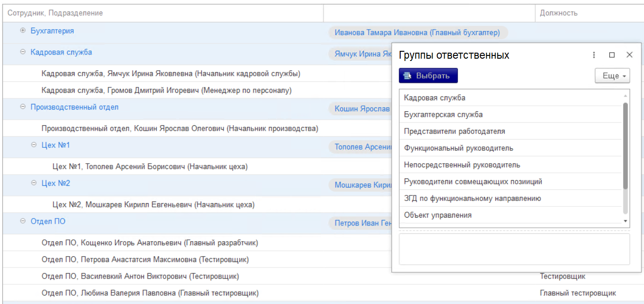Click the Должность column header
Image resolution: width=644 pixels, height=304 pixels.
pos(589,13)
